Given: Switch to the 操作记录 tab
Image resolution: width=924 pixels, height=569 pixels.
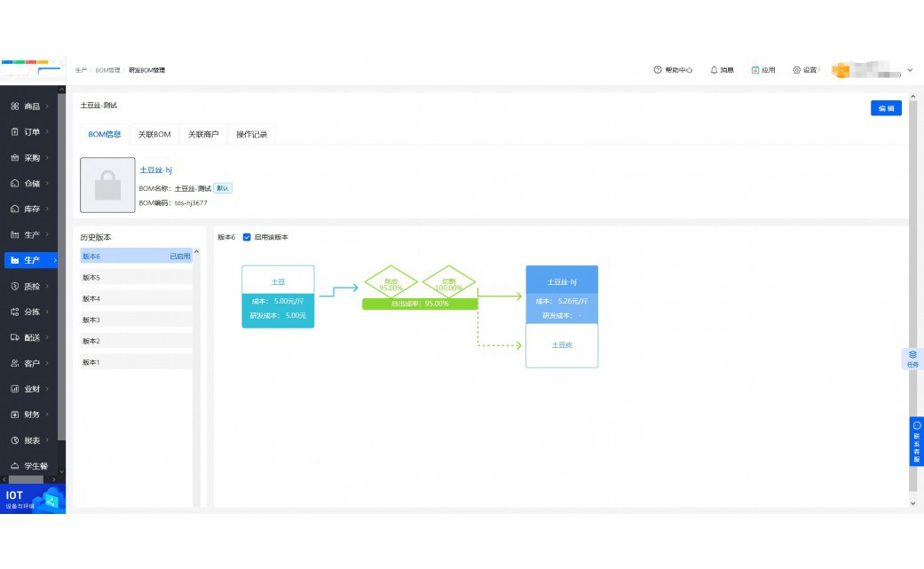Looking at the screenshot, I should (251, 134).
